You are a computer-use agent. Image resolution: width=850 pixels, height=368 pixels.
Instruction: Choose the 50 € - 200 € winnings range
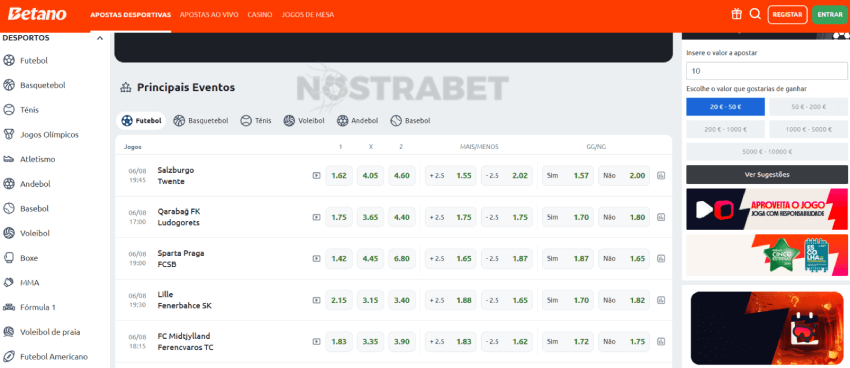808,107
